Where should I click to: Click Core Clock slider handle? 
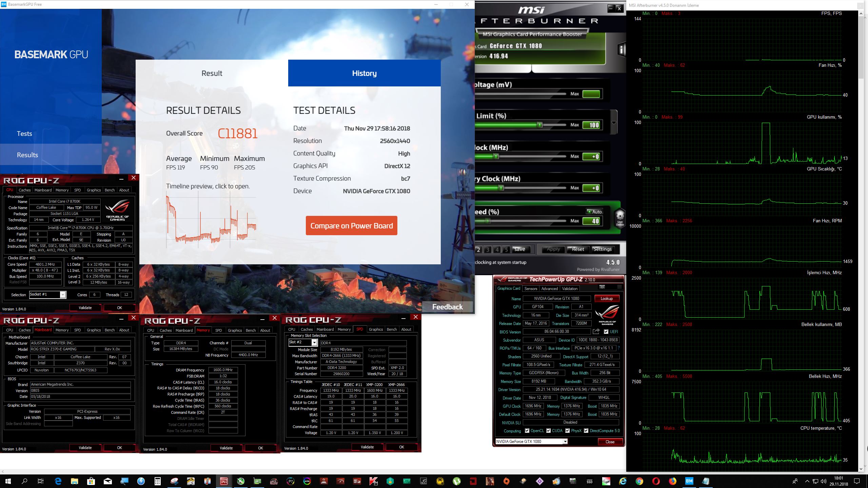(496, 156)
